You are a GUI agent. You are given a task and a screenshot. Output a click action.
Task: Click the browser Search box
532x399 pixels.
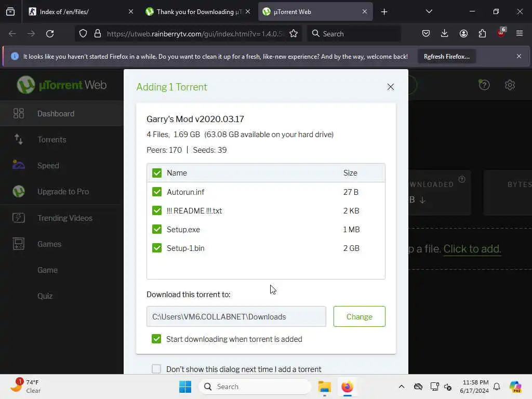pyautogui.click(x=354, y=34)
